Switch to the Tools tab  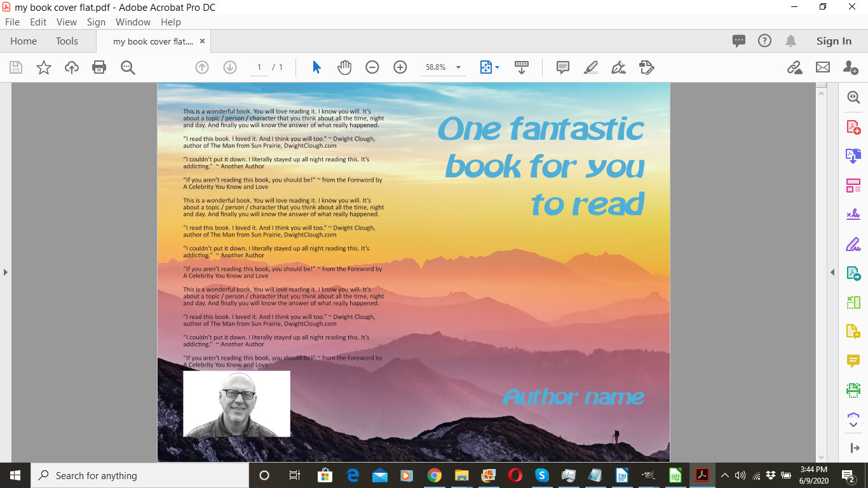click(67, 41)
